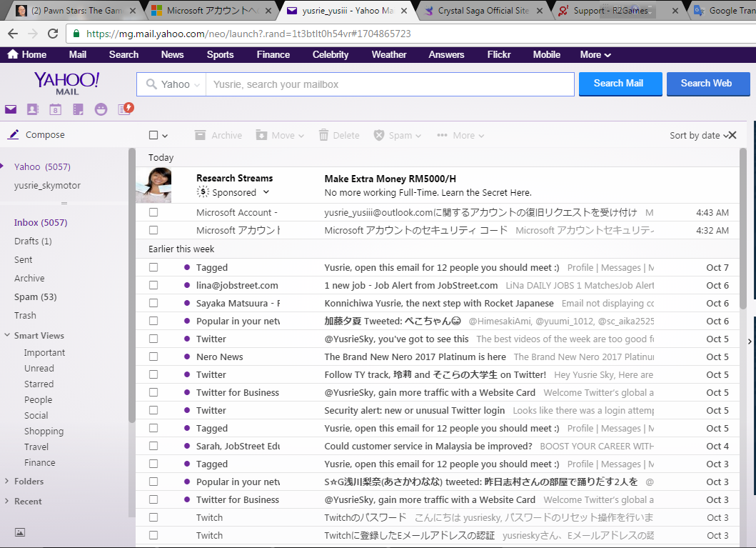Open the More dropdown in top navigation bar

tap(595, 55)
